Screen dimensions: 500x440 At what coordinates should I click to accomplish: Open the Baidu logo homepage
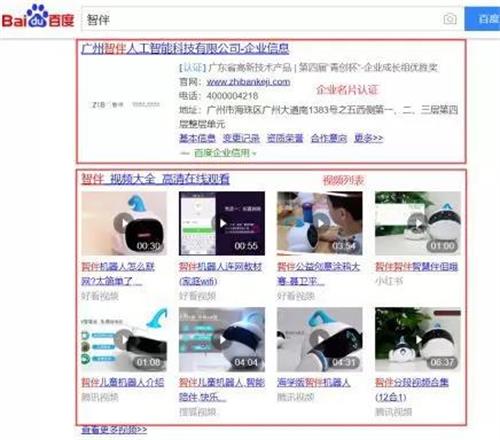38,16
